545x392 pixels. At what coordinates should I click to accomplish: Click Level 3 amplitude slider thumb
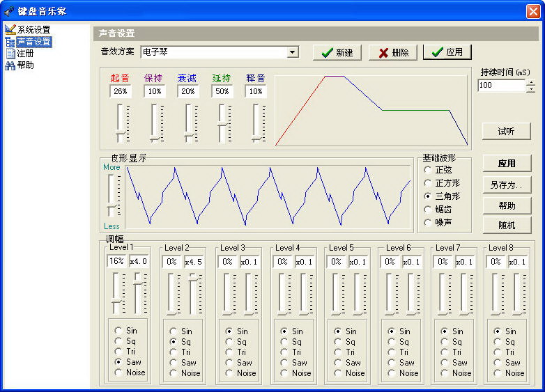point(227,313)
